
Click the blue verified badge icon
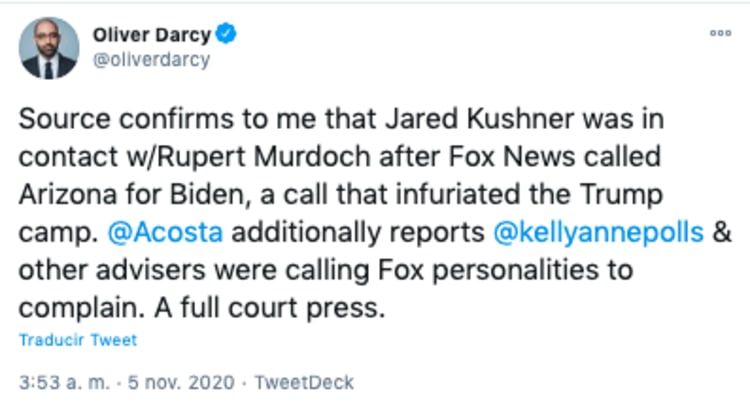click(x=227, y=36)
